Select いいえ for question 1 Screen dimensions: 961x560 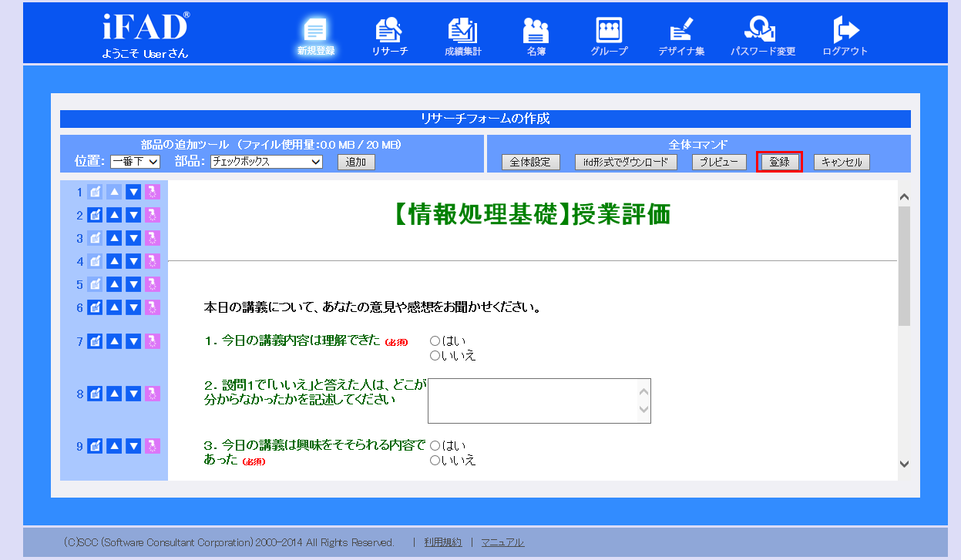[x=435, y=356]
